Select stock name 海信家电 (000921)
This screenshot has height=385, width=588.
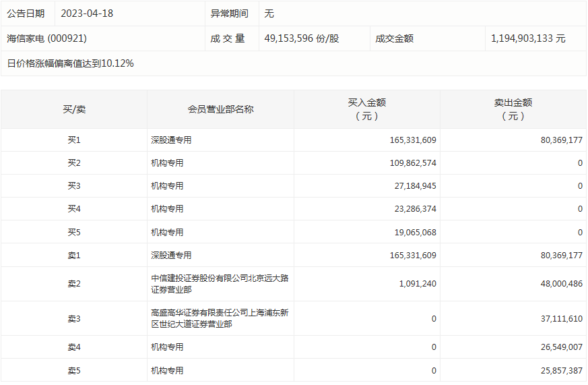tap(46, 38)
